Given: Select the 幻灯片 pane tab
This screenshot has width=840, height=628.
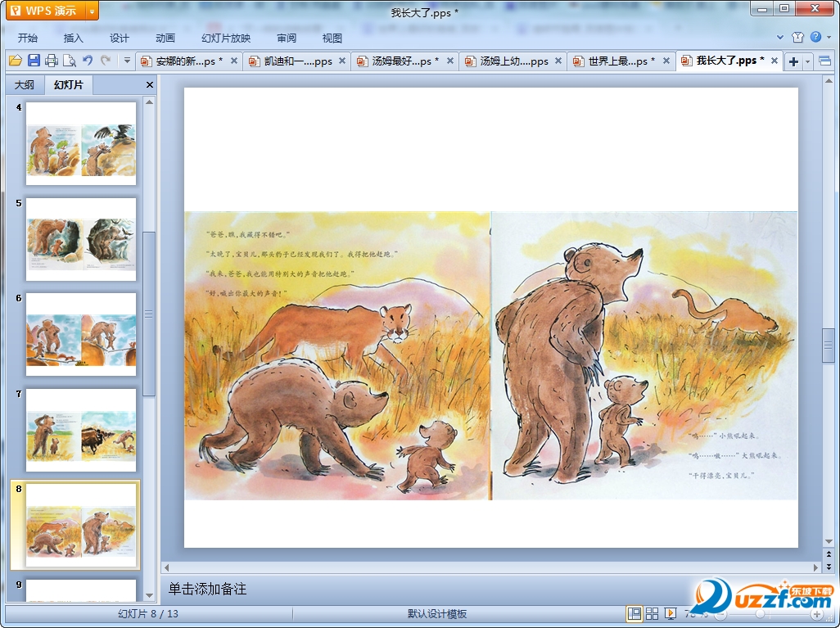Looking at the screenshot, I should pos(69,84).
